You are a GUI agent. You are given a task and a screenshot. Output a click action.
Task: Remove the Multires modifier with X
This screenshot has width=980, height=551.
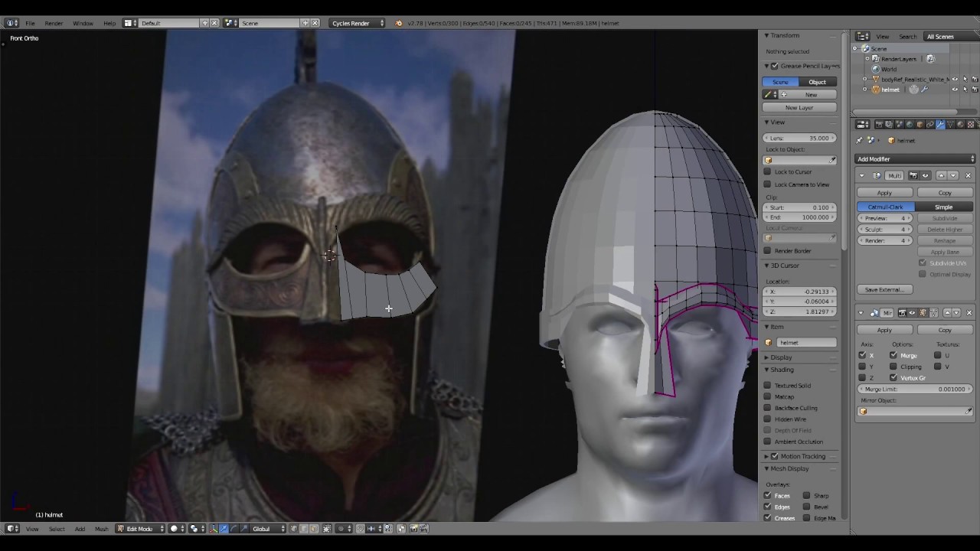click(x=969, y=175)
